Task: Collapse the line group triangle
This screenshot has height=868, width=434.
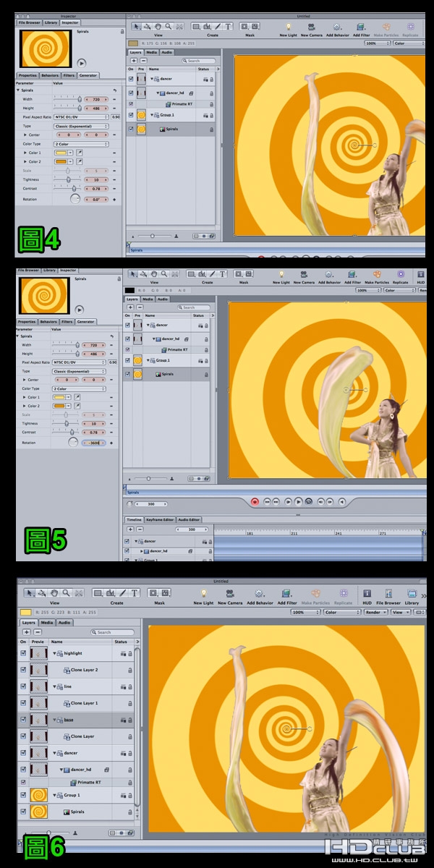Action: (x=55, y=686)
